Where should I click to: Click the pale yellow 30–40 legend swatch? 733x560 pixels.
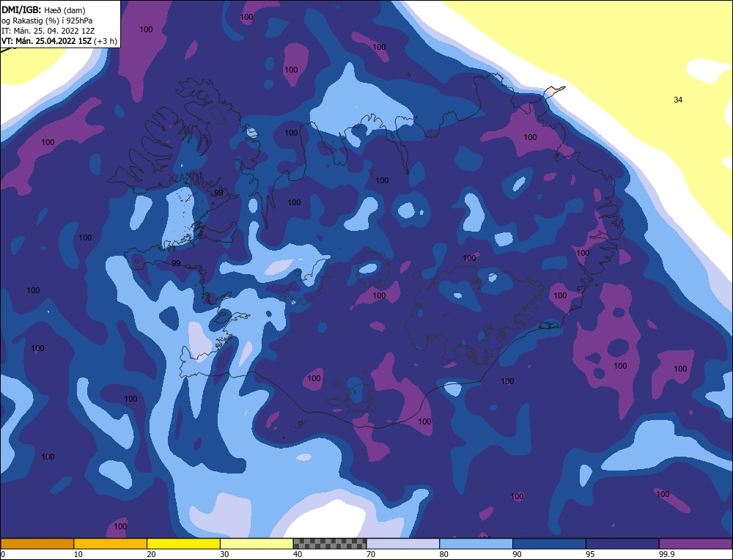pyautogui.click(x=257, y=543)
